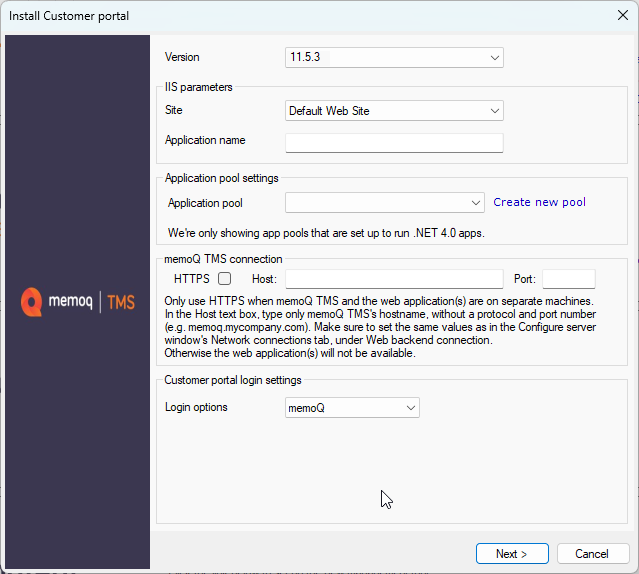Screen dimensions: 639x574
Task: Click the memoQ TMS connection group heading
Action: (x=222, y=260)
